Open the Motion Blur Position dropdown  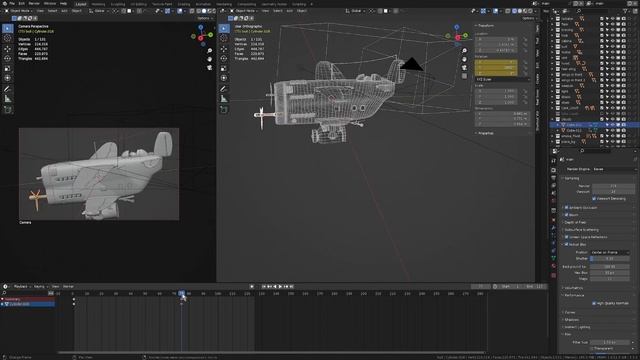tap(610, 252)
